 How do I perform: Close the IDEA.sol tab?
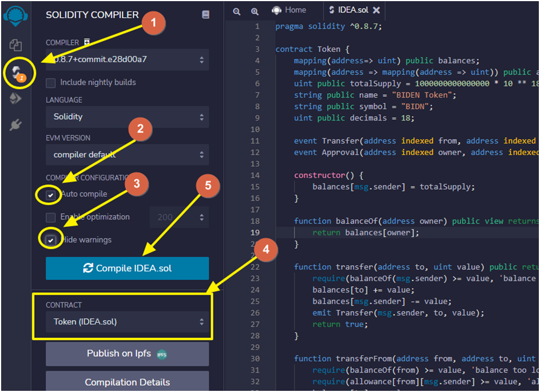click(x=376, y=10)
